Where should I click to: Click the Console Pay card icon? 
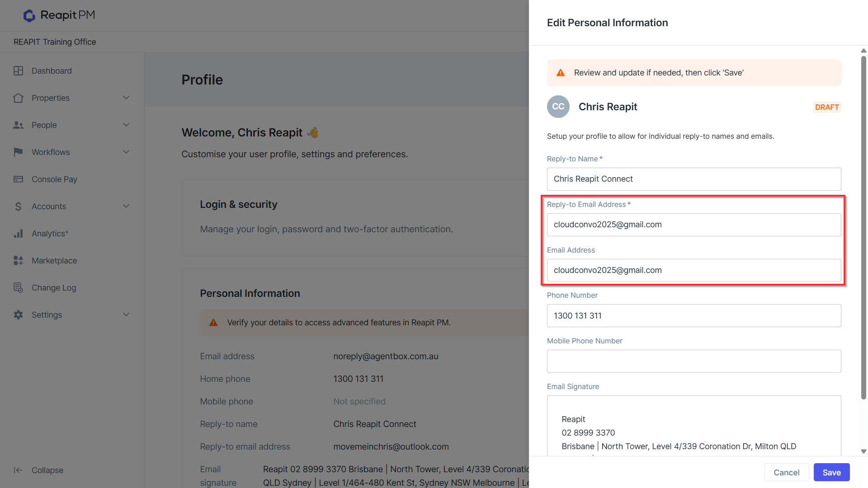point(18,179)
